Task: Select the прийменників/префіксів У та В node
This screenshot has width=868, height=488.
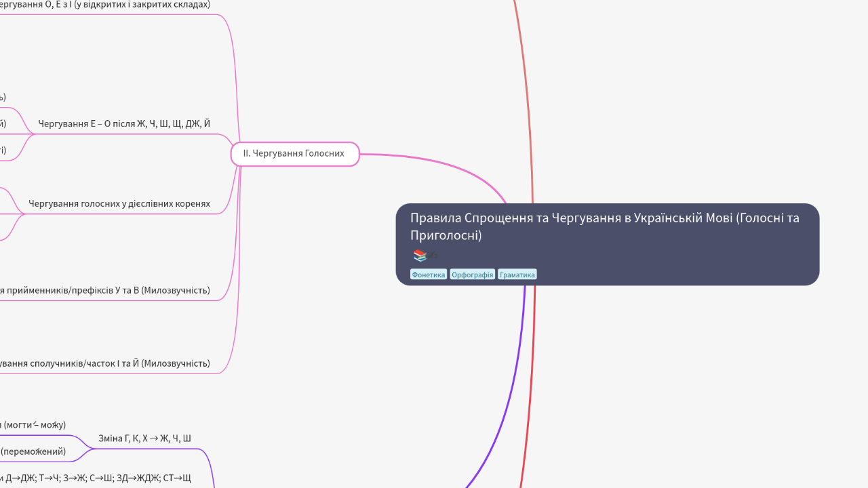Action: (105, 291)
